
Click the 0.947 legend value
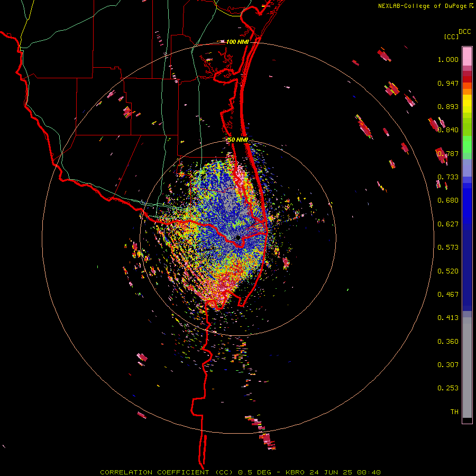click(448, 83)
